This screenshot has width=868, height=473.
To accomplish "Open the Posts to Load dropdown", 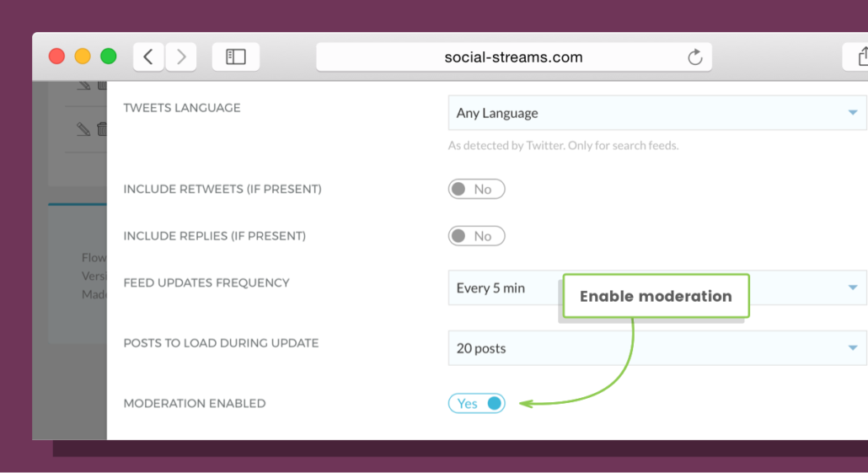I will tap(657, 348).
